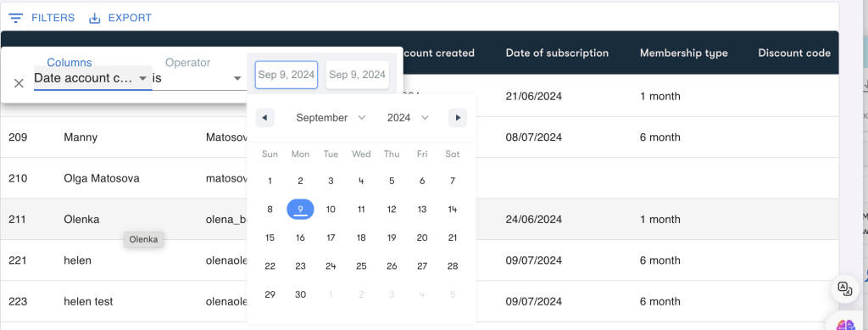Open the 2024 year dropdown
This screenshot has width=868, height=330.
[x=408, y=117]
